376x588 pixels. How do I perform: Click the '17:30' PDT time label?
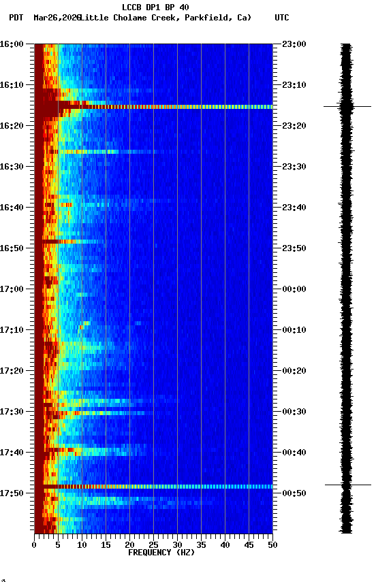pos(12,412)
